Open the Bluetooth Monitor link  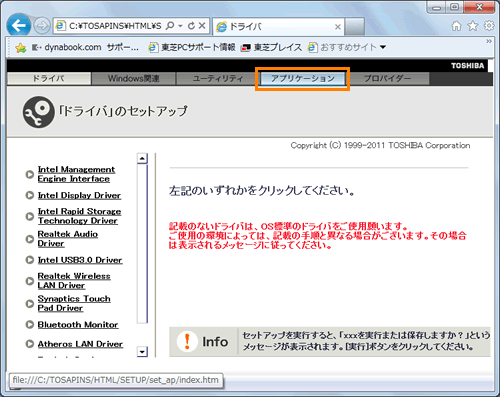[x=78, y=325]
